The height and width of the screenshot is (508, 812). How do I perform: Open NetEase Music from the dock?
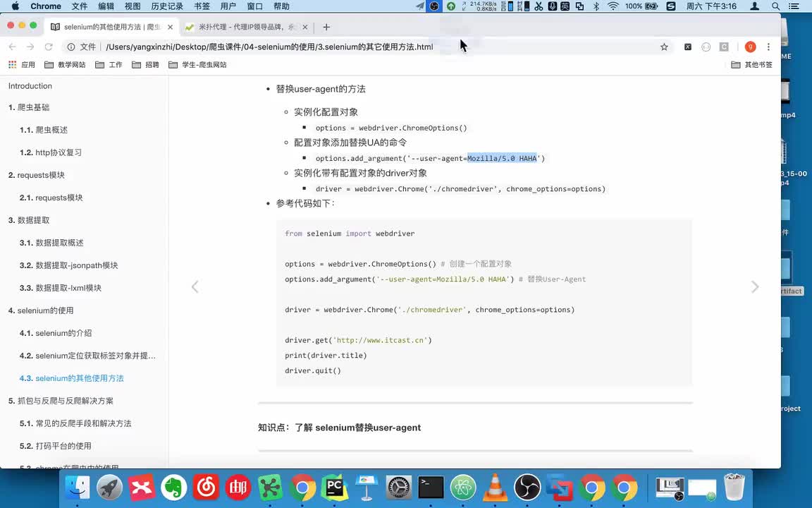pyautogui.click(x=206, y=488)
